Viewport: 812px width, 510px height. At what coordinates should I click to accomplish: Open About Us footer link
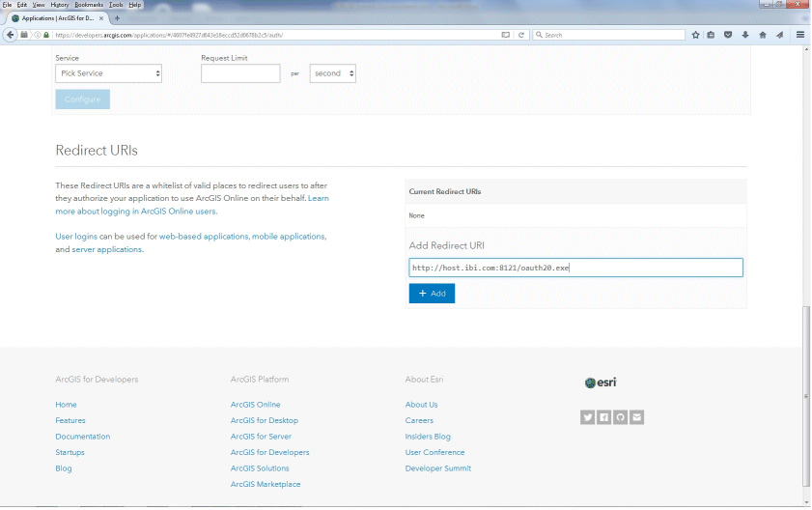click(422, 405)
